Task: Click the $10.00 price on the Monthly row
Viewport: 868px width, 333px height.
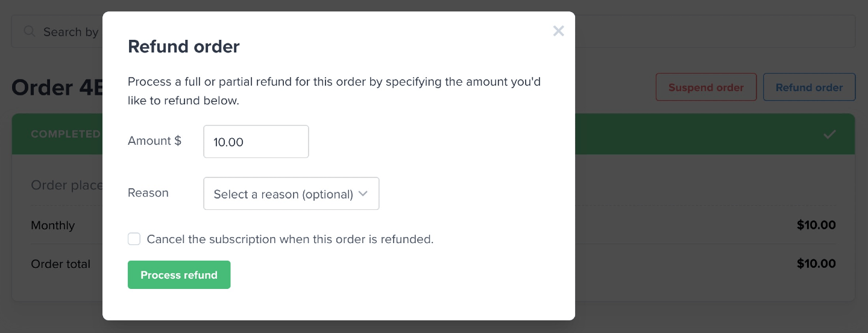Action: pos(816,226)
